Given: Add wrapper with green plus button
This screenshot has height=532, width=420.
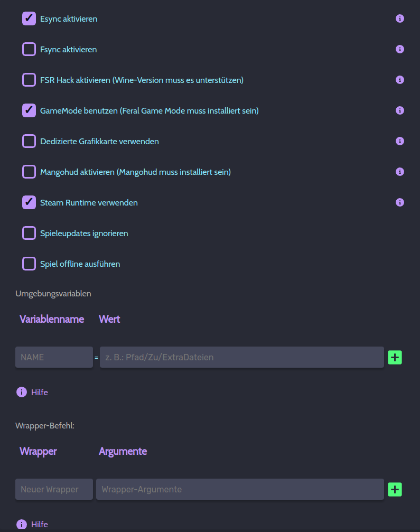Looking at the screenshot, I should (x=395, y=490).
